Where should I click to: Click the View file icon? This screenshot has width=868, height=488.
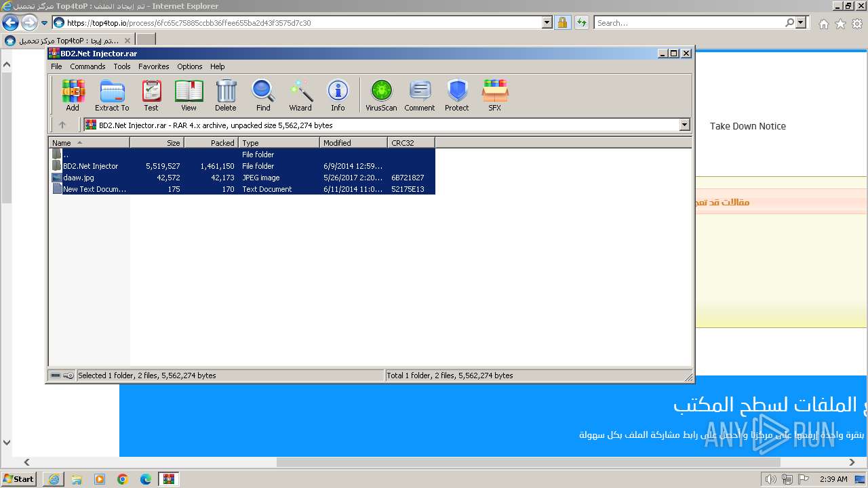coord(189,95)
